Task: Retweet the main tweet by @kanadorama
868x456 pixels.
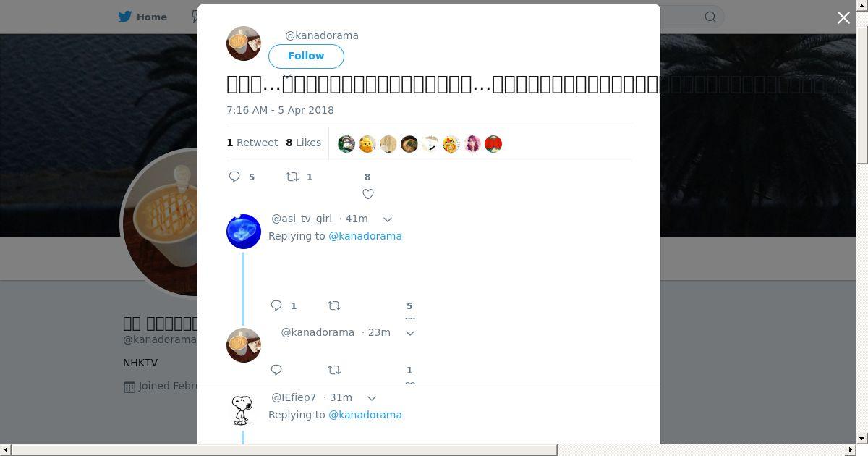Action: click(292, 177)
